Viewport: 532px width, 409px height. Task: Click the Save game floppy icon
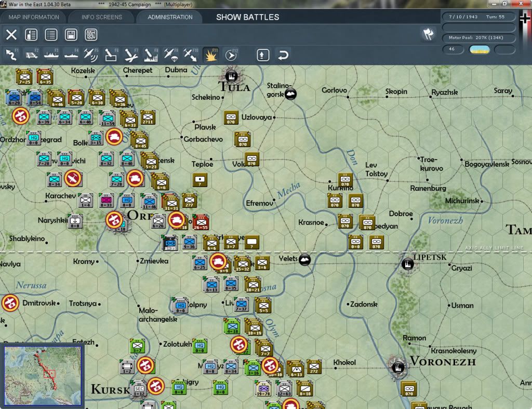coord(71,35)
